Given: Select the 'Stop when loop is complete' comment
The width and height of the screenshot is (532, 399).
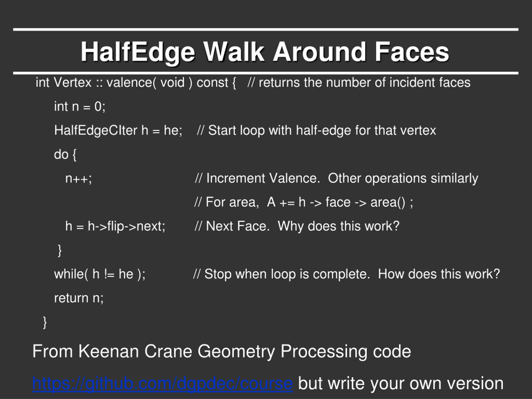Looking at the screenshot, I should [x=346, y=274].
